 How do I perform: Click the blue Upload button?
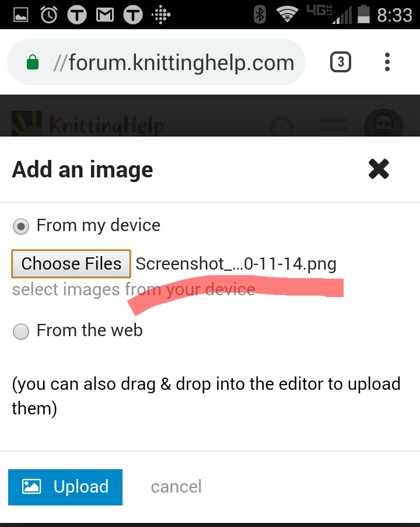coord(65,487)
